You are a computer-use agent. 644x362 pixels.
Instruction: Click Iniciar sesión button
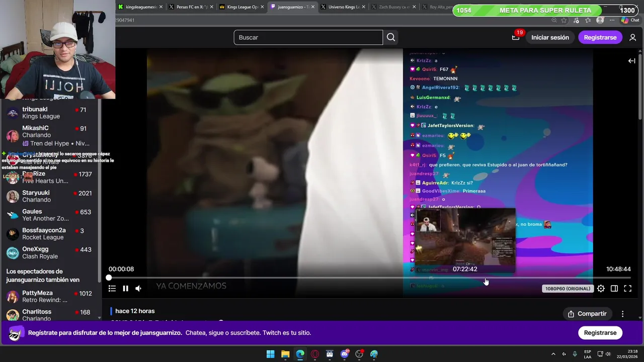tap(550, 37)
